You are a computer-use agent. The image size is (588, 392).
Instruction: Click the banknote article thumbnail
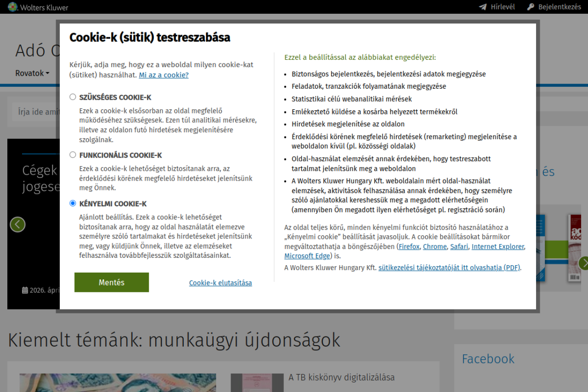pos(118,383)
